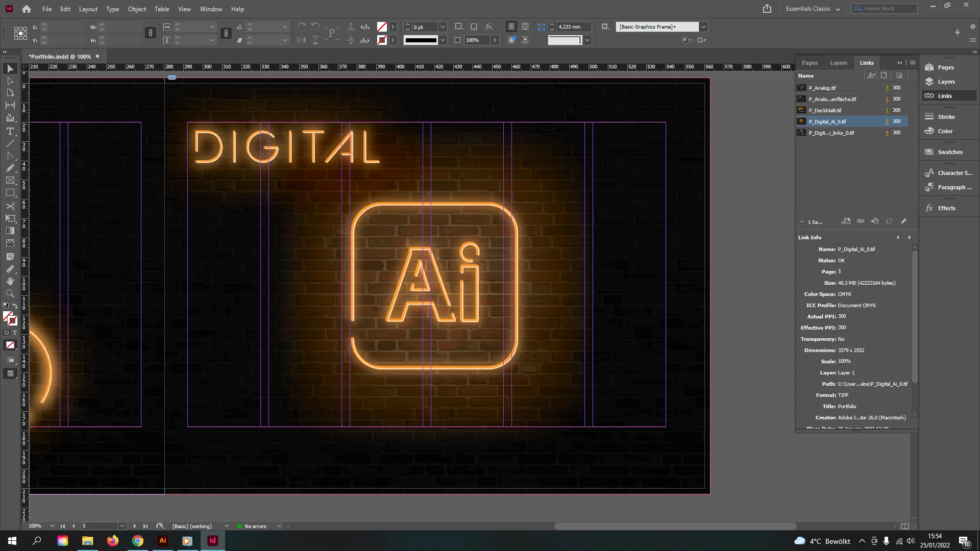Click Go To Link icon in Links panel
This screenshot has height=551, width=980.
tap(875, 221)
